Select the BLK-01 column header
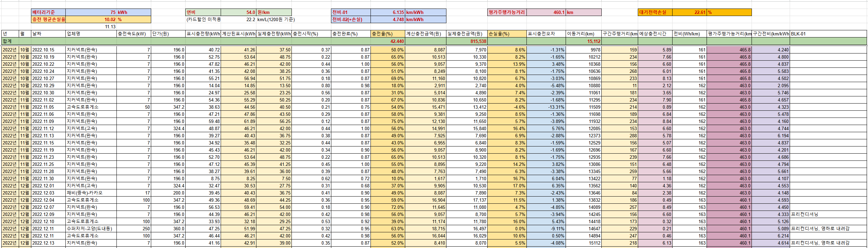This screenshot has height=248, width=868. 828,34
